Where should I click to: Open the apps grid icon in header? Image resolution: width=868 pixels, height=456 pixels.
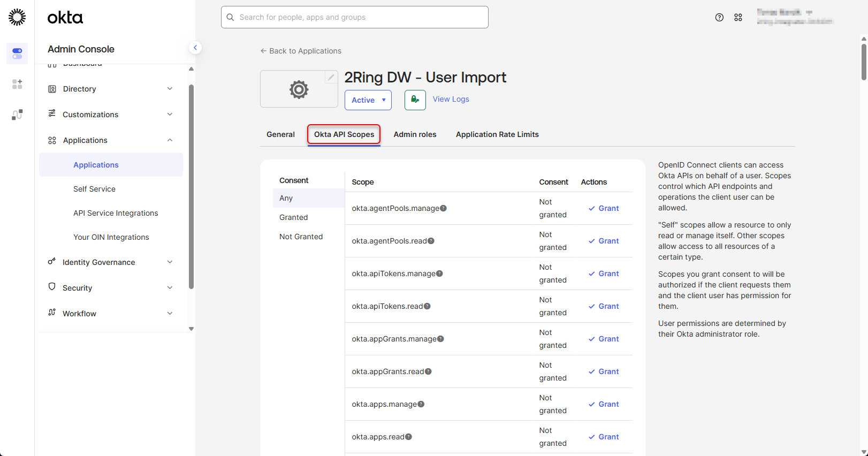click(738, 18)
